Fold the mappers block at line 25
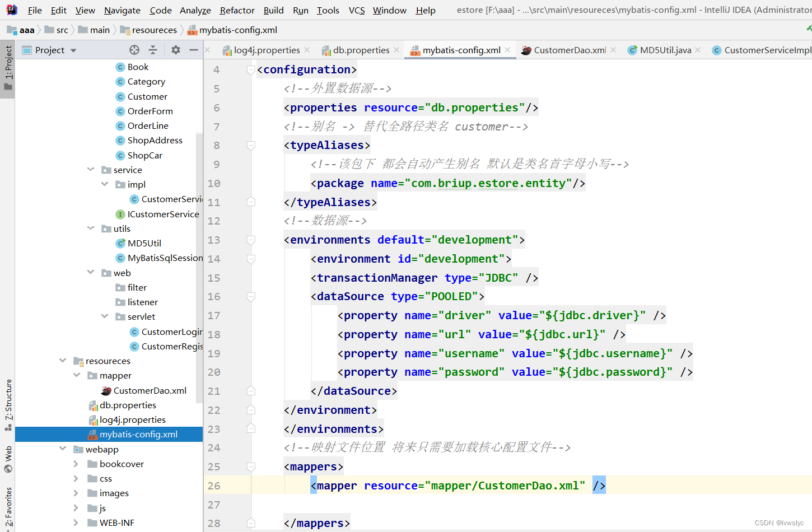The width and height of the screenshot is (812, 532). 251,467
